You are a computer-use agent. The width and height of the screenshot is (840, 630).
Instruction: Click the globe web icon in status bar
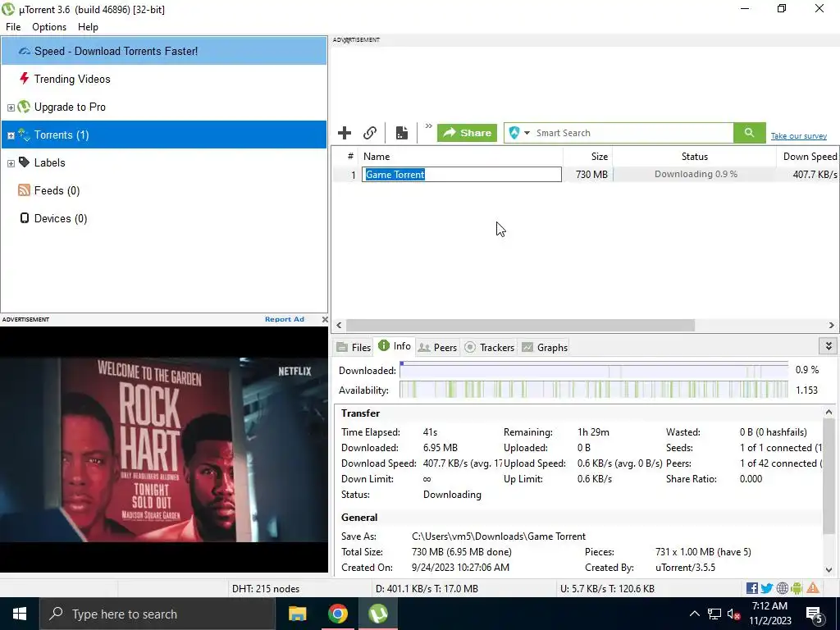point(782,588)
